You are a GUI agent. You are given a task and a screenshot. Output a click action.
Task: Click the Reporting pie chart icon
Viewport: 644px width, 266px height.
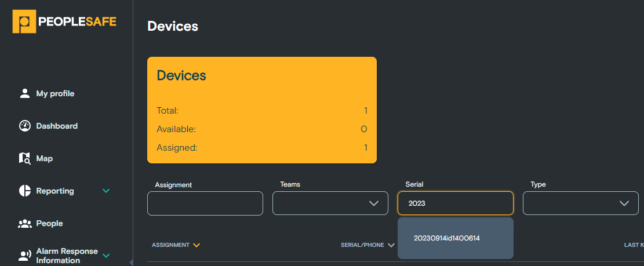(x=25, y=191)
